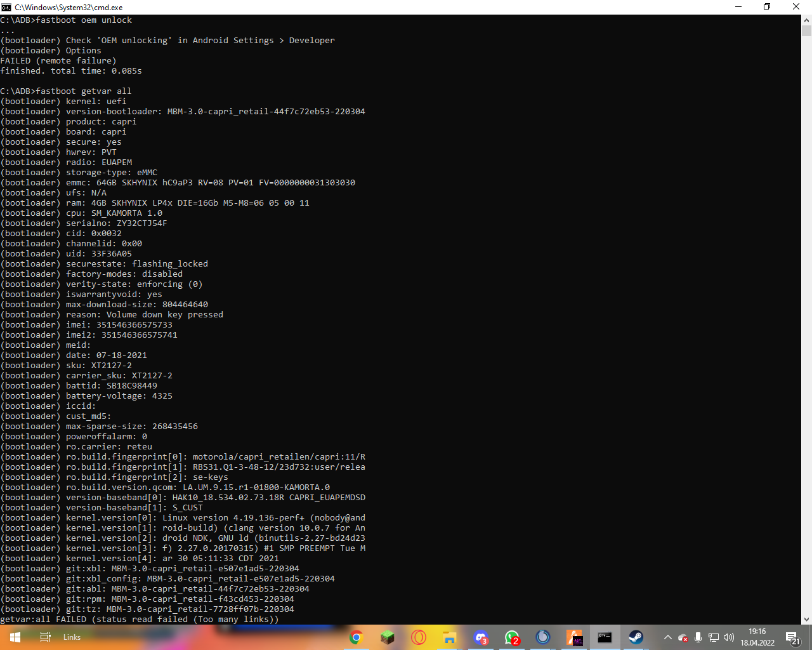Click the 'kernel.version[0]: Linux version' line

(x=183, y=517)
